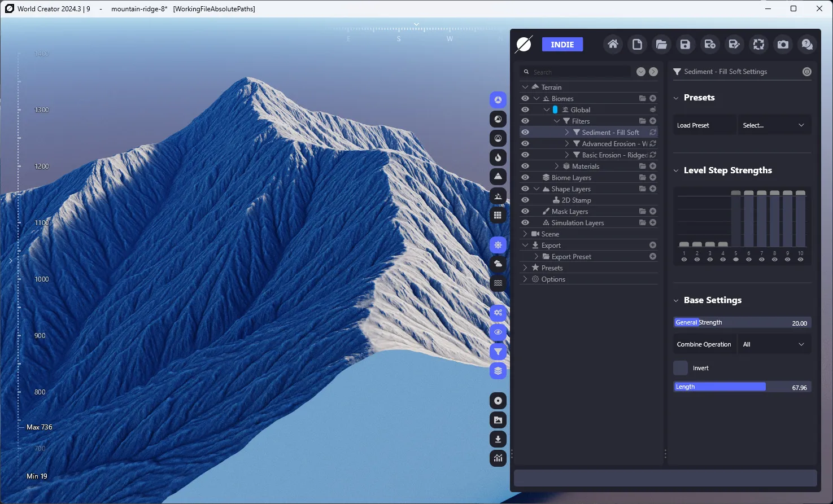
Task: Click the circle target icon in viewport sidebar
Action: (498, 401)
